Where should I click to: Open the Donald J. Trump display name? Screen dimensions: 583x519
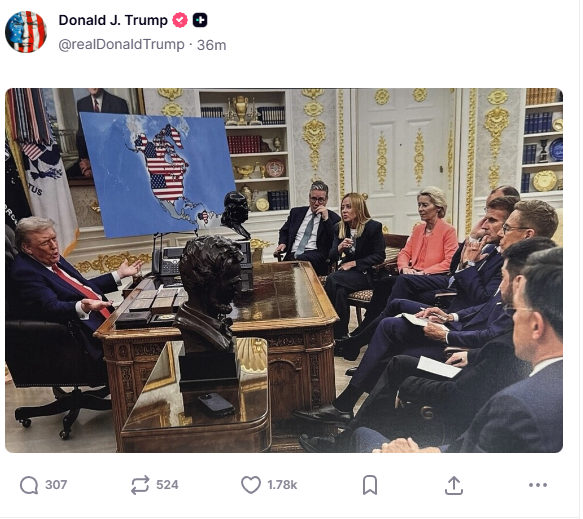[x=113, y=20]
